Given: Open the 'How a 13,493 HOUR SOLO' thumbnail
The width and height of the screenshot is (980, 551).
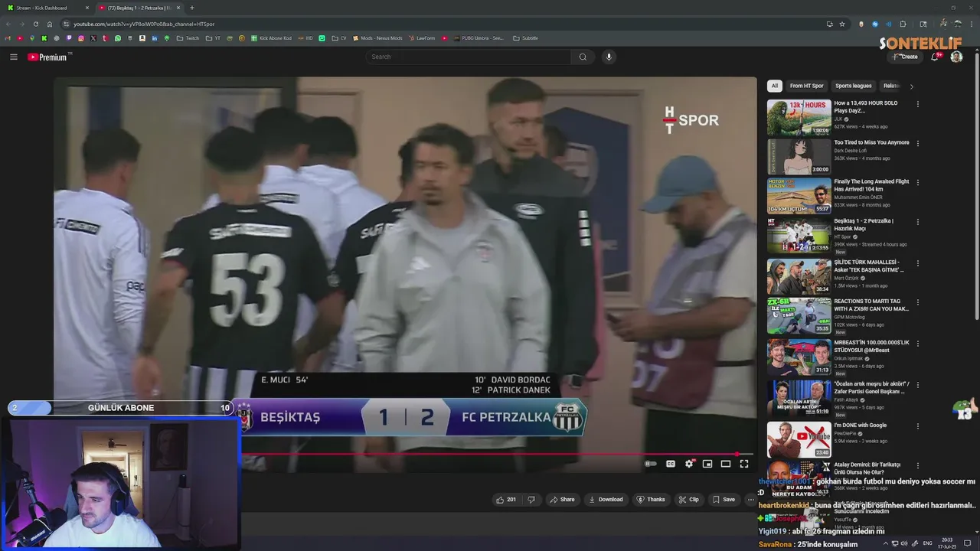Looking at the screenshot, I should [799, 117].
